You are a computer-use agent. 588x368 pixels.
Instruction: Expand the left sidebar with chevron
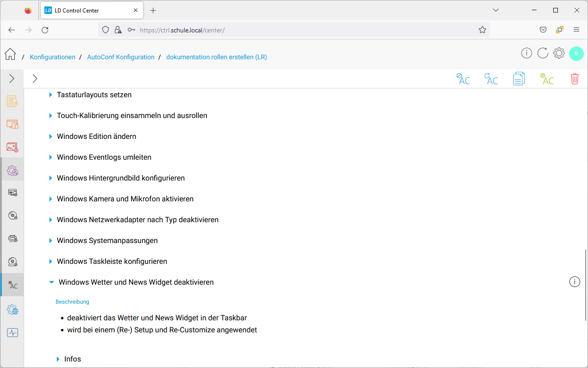point(12,79)
